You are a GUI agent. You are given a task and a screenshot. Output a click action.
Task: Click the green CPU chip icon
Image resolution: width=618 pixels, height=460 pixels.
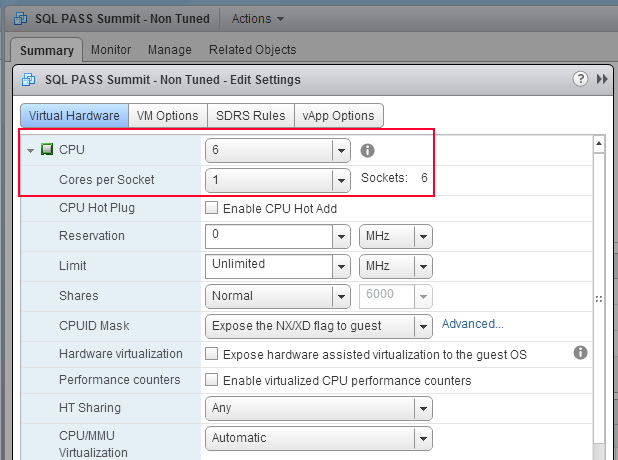(x=47, y=150)
